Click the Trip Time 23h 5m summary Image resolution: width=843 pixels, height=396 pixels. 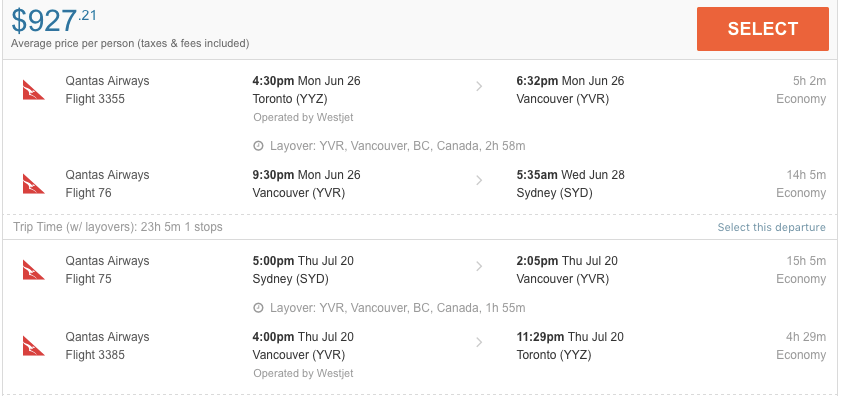[x=118, y=227]
